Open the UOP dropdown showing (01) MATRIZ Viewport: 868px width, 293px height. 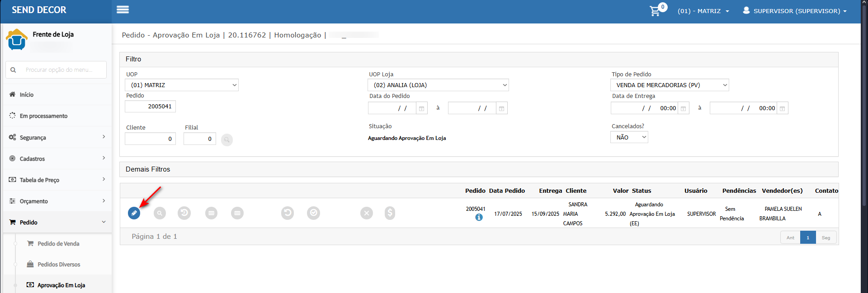coord(182,85)
